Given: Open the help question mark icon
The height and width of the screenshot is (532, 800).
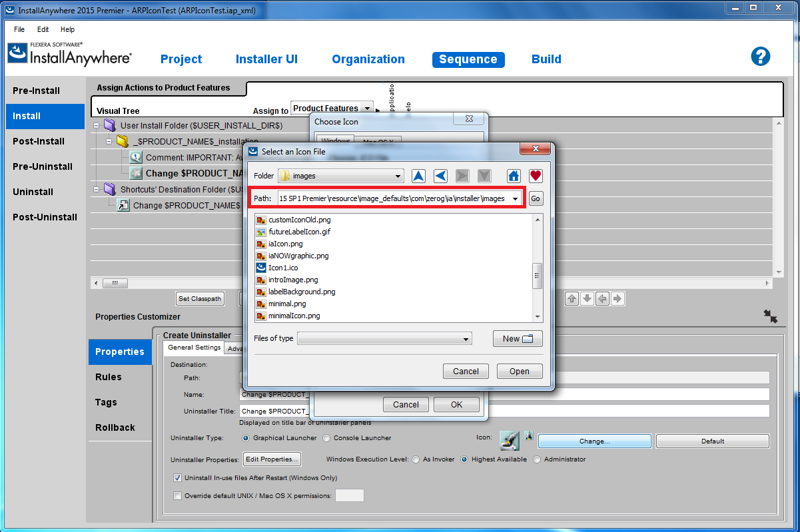Looking at the screenshot, I should (x=760, y=57).
